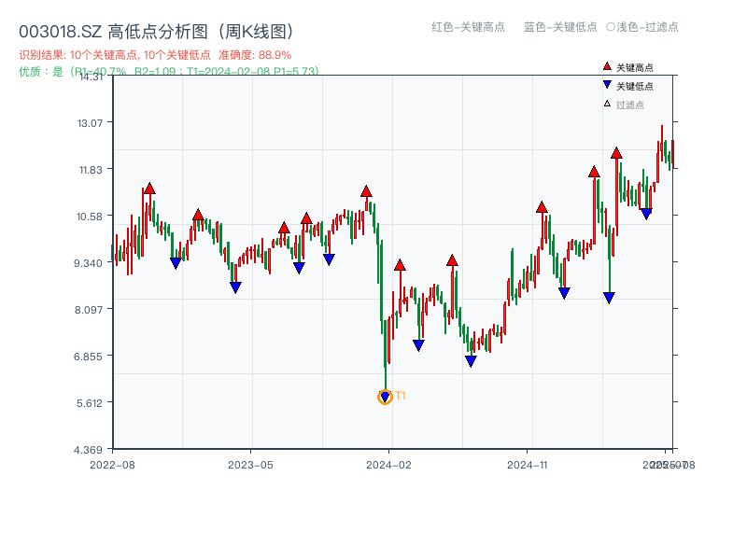Click the 9.340 y-axis label
This screenshot has width=747, height=560.
click(88, 263)
